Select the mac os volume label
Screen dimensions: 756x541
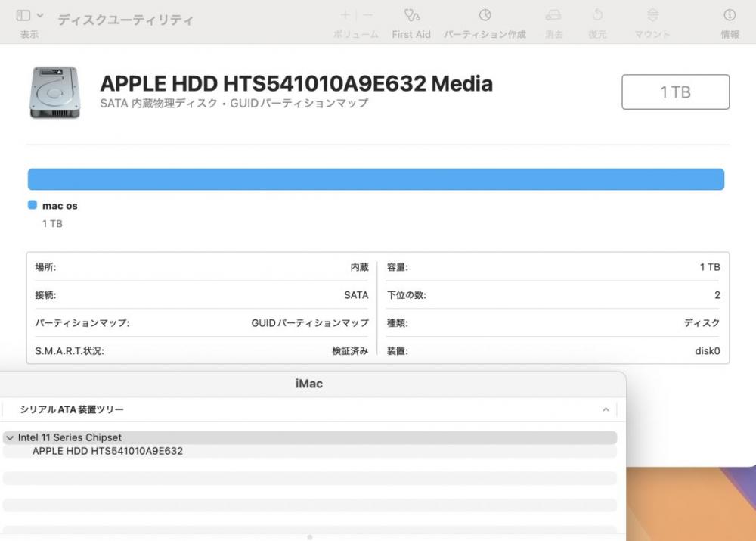pyautogui.click(x=60, y=206)
